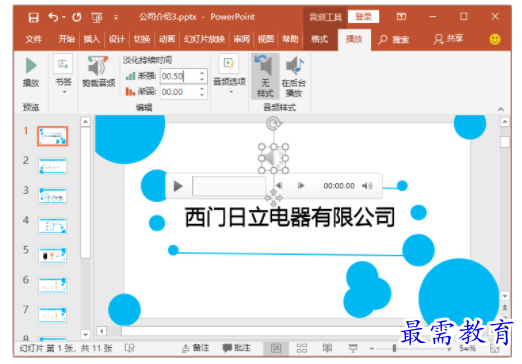
Task: Open the ribbon display options icon
Action: pos(401,16)
